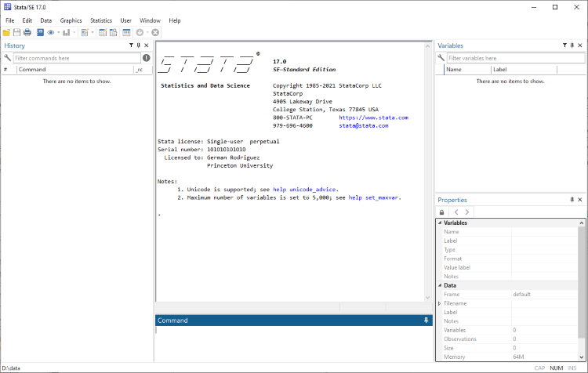Toggle errors-only filter in History panel
Image resolution: width=588 pixels, height=373 pixels.
147,58
